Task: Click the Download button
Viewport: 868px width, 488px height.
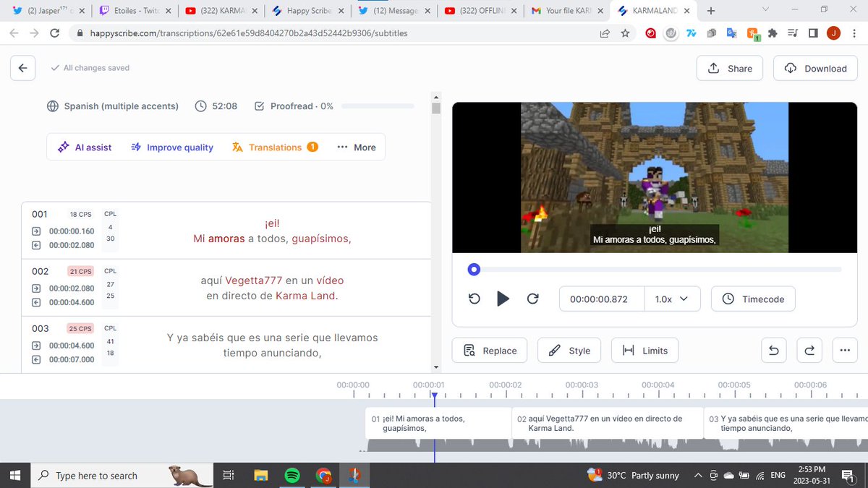Action: click(x=816, y=68)
